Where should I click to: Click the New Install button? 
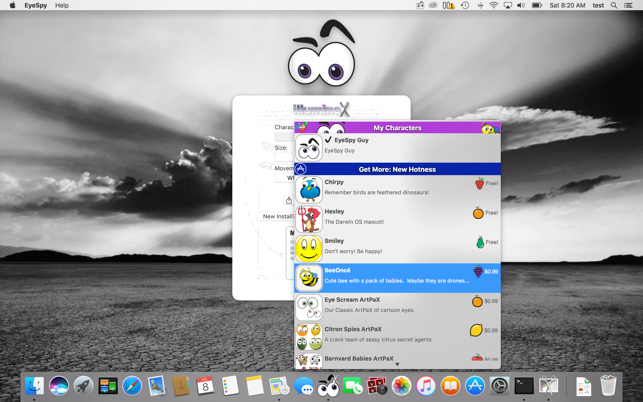[x=276, y=216]
